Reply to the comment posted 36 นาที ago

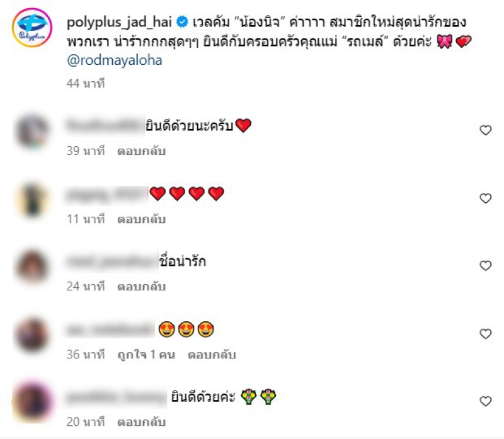click(212, 355)
